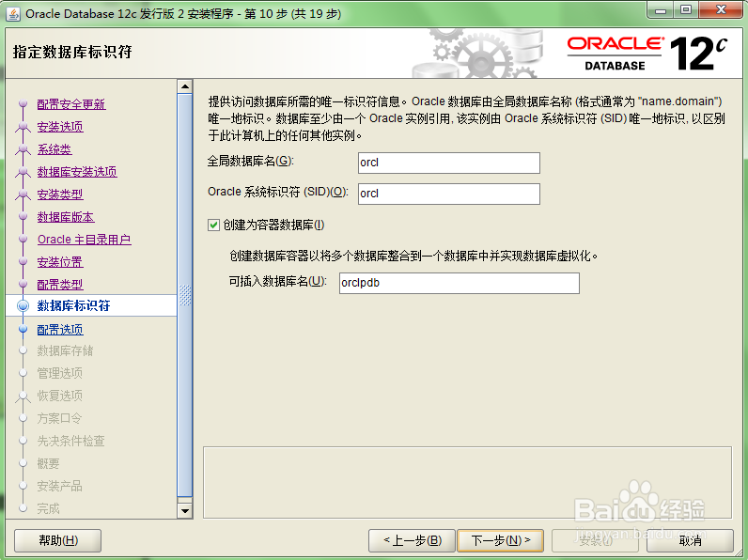This screenshot has width=748, height=560.
Task: Minimize the Oracle installer window
Action: click(661, 10)
